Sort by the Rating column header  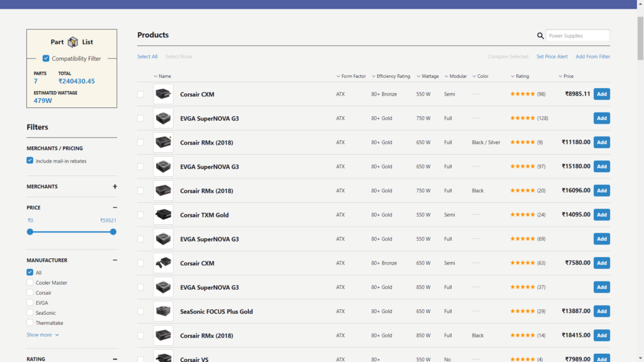520,76
